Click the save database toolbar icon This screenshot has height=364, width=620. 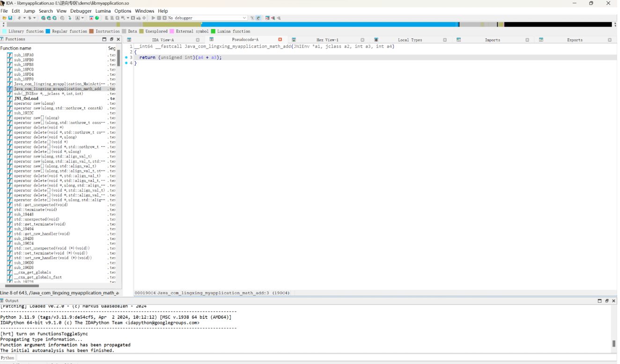pos(10,18)
